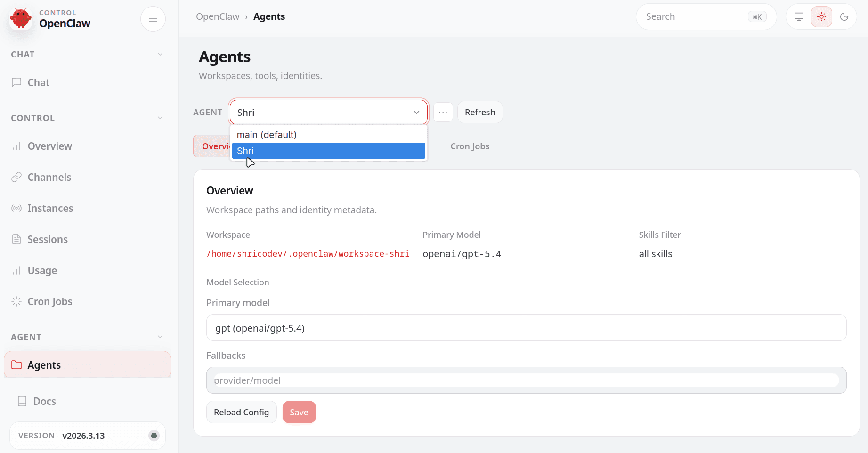Image resolution: width=868 pixels, height=453 pixels.
Task: Click the OpenClaw breadcrumb link
Action: pyautogui.click(x=218, y=17)
